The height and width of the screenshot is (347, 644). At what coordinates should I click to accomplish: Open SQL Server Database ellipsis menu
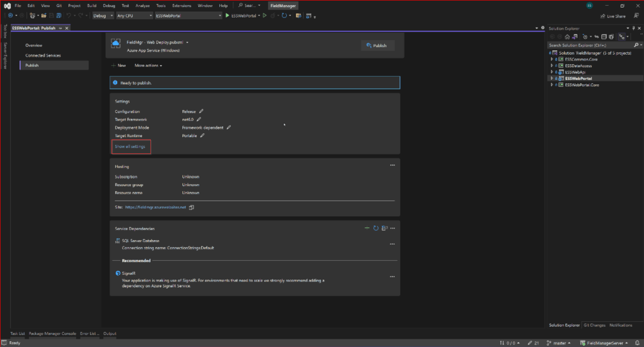392,244
